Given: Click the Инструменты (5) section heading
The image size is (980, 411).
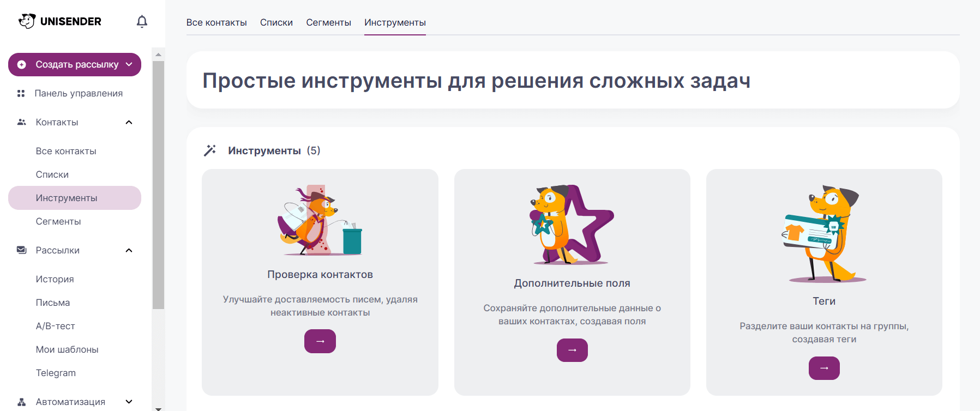Looking at the screenshot, I should [274, 150].
